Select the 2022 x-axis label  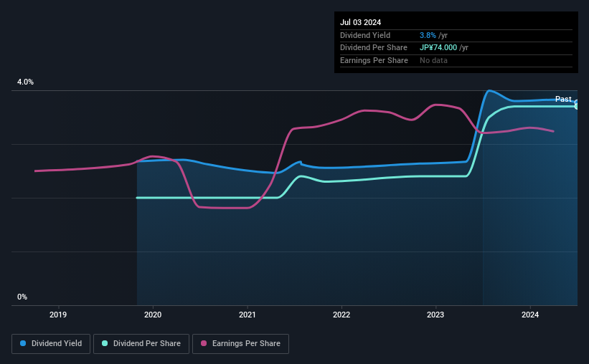coord(341,315)
